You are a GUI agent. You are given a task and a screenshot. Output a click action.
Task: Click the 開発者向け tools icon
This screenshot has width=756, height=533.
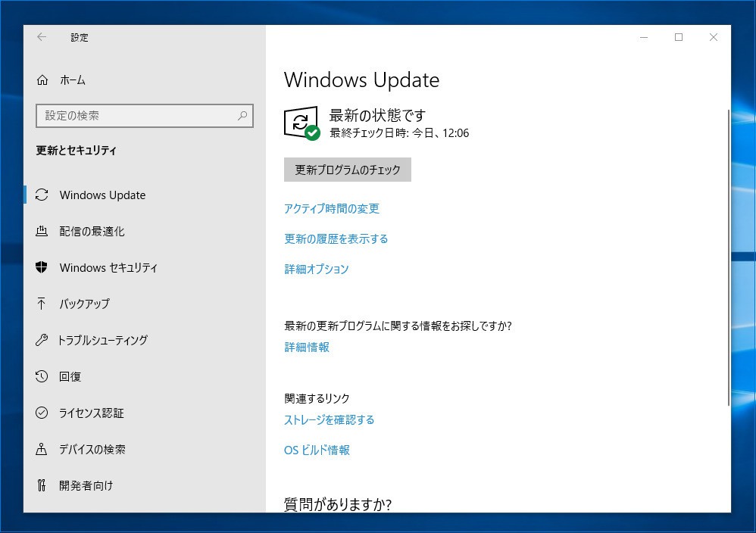coord(42,485)
